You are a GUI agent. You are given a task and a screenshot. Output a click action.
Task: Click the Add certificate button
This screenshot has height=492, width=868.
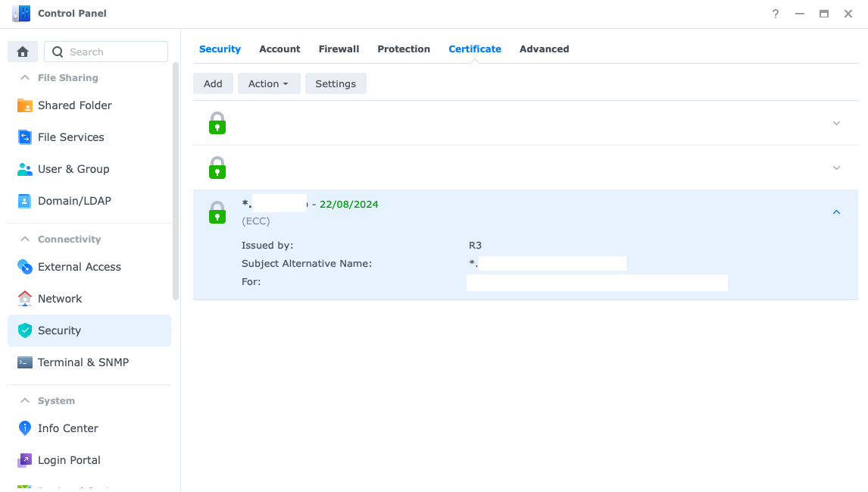[213, 83]
